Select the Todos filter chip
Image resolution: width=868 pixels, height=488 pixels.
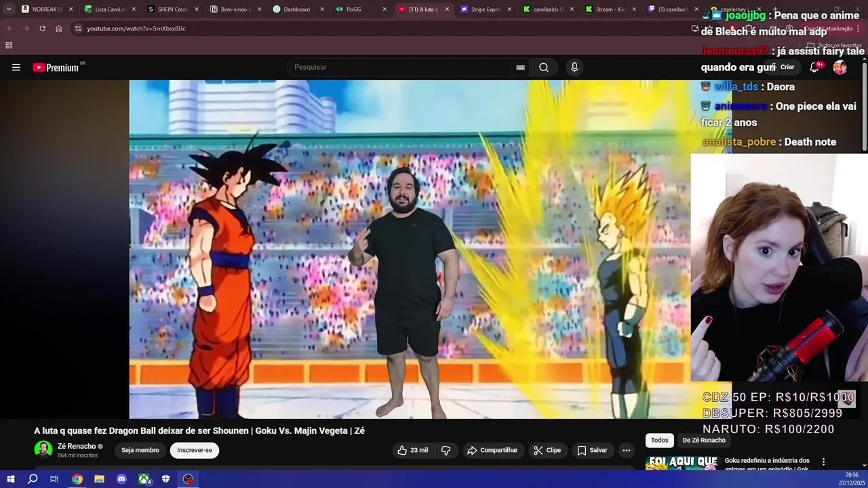660,440
